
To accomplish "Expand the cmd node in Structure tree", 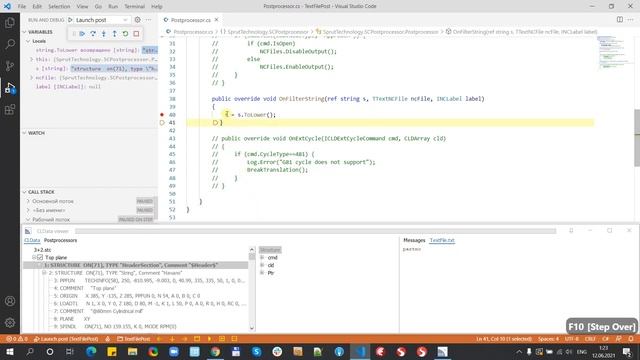I will point(262,258).
